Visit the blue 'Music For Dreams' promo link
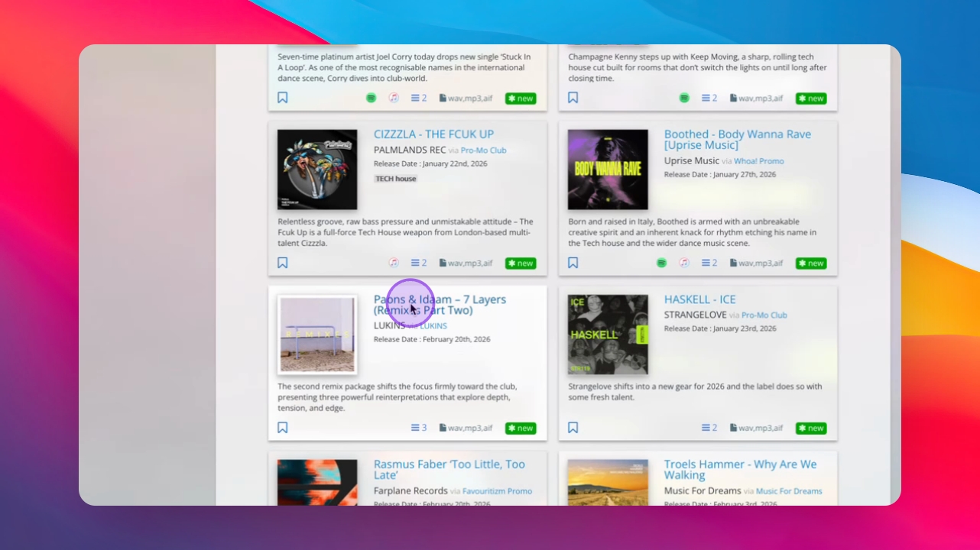Viewport: 980px width, 550px height. 789,491
